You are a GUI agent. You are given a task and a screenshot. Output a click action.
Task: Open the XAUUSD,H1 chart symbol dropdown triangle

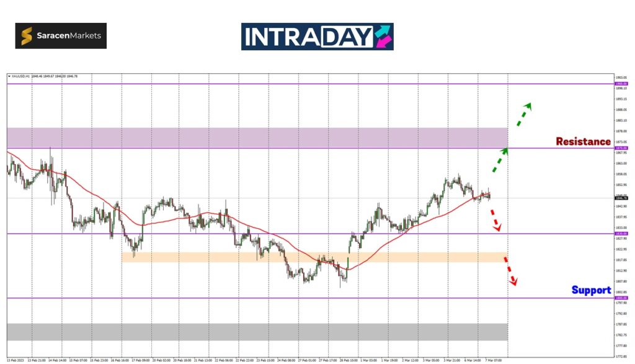click(x=9, y=76)
